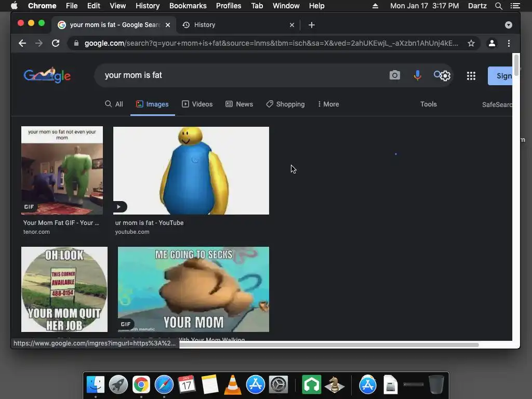This screenshot has width=532, height=399.
Task: Switch to the Shopping tab
Action: [285, 104]
